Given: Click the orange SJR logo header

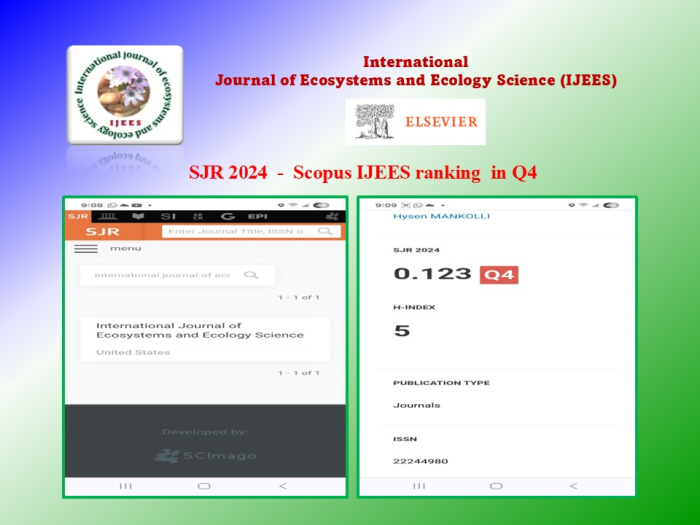Looking at the screenshot, I should point(103,231).
